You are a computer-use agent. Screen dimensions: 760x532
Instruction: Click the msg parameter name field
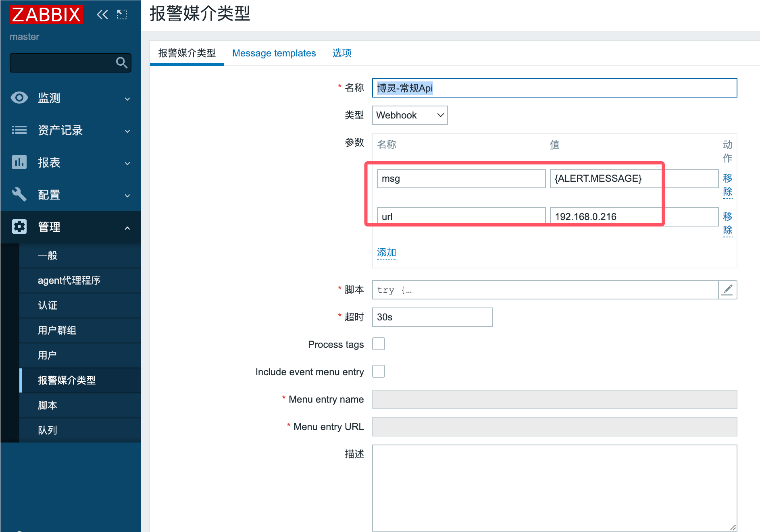461,179
